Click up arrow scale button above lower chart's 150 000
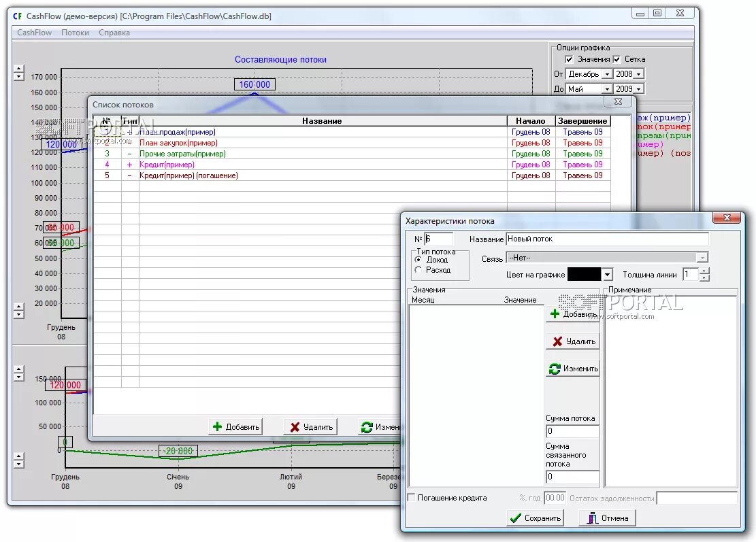The width and height of the screenshot is (756, 542). 18,369
